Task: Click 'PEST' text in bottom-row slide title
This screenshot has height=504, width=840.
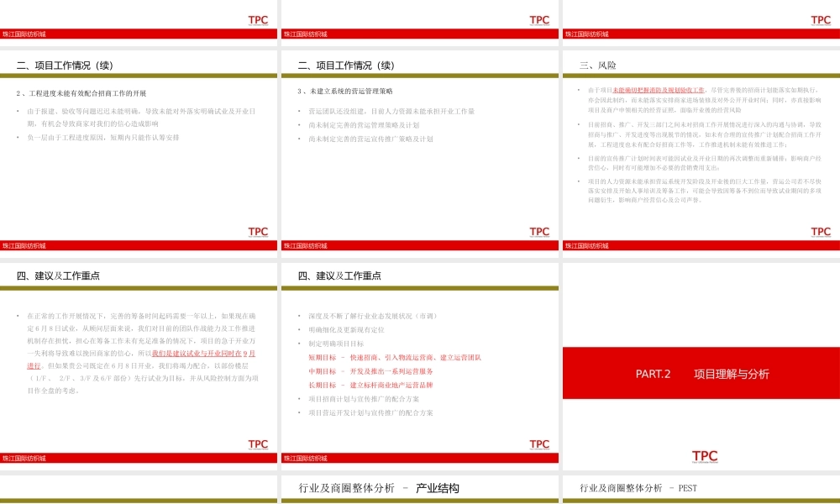Action: 688,489
